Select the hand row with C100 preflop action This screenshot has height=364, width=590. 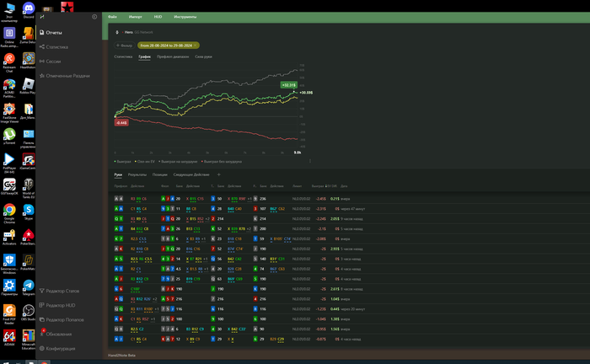pos(349,289)
